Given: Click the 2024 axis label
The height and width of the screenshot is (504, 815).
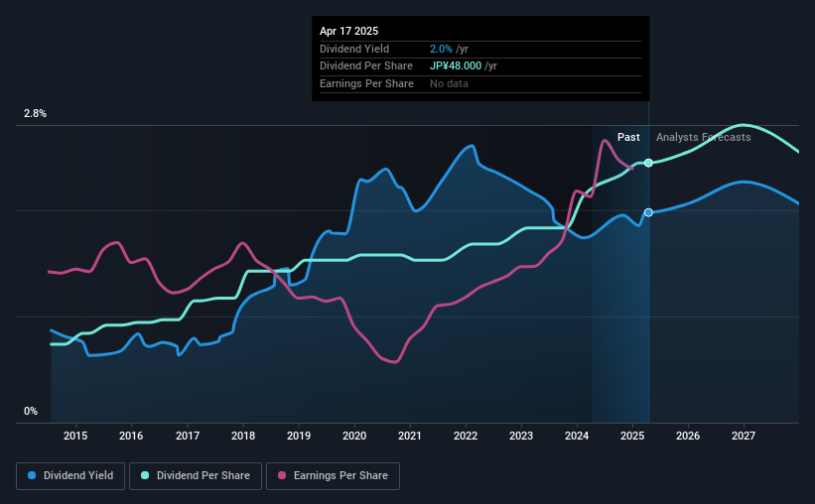Looking at the screenshot, I should (x=577, y=436).
